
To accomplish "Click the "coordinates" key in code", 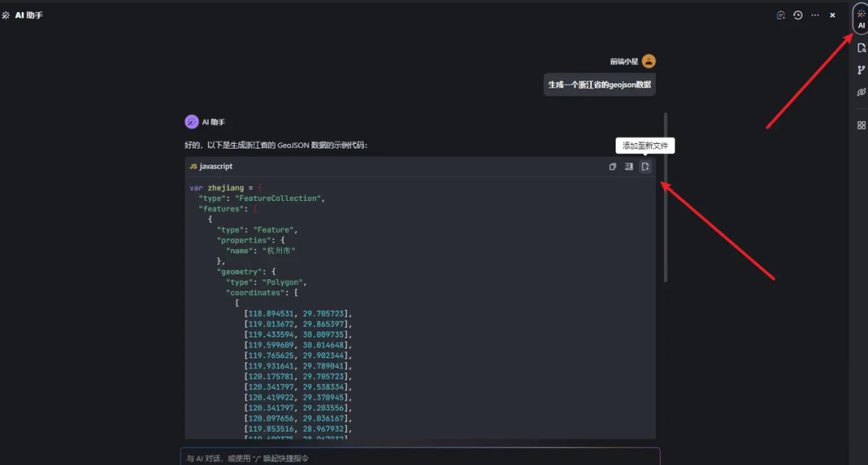I will coord(257,293).
